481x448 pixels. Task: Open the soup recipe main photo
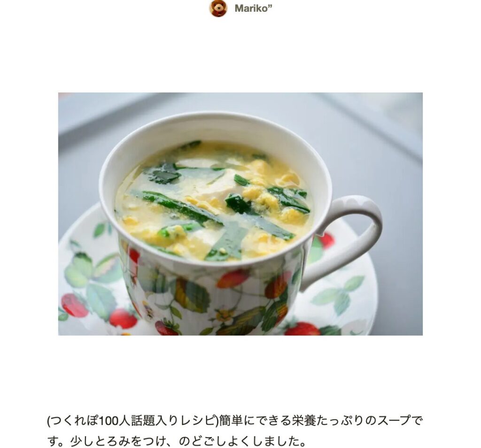pyautogui.click(x=240, y=214)
